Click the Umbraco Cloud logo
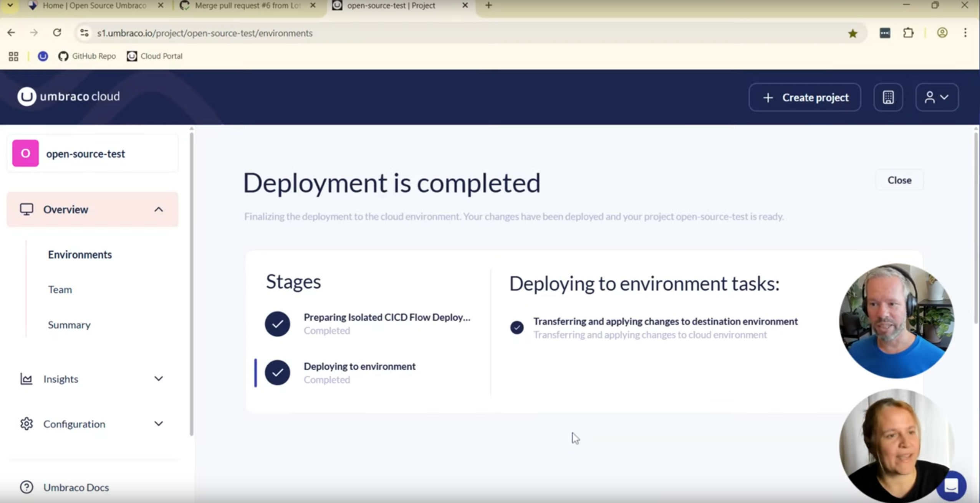Image resolution: width=980 pixels, height=503 pixels. (x=69, y=96)
